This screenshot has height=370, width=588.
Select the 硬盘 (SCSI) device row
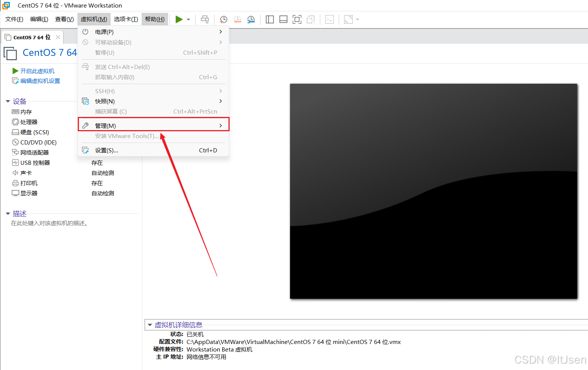click(x=30, y=132)
